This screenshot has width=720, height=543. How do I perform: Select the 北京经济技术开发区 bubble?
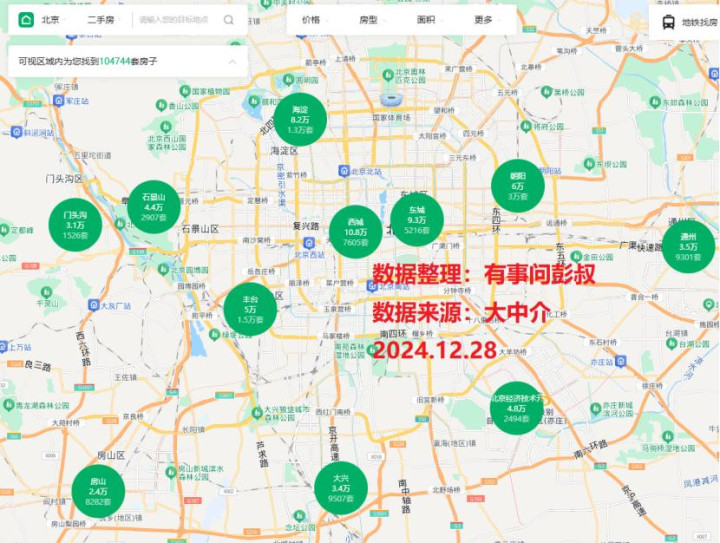(x=517, y=408)
